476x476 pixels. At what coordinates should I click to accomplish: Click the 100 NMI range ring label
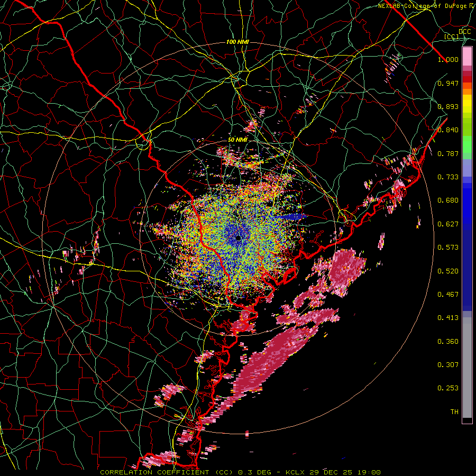[x=237, y=42]
